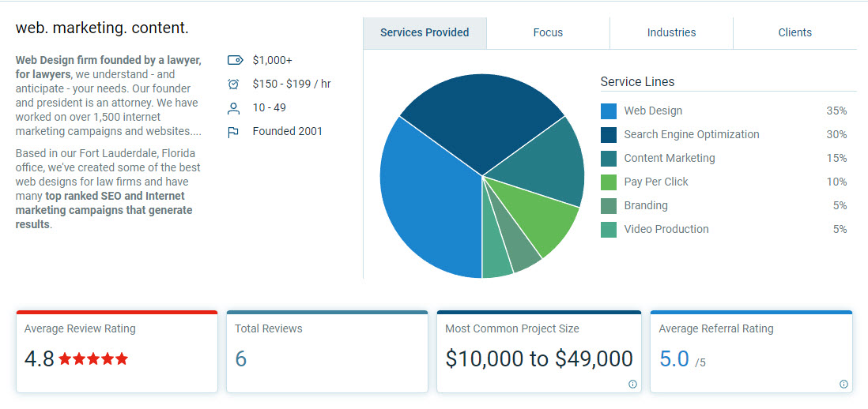Switch to the Industries tab
The height and width of the screenshot is (409, 868).
pyautogui.click(x=671, y=32)
